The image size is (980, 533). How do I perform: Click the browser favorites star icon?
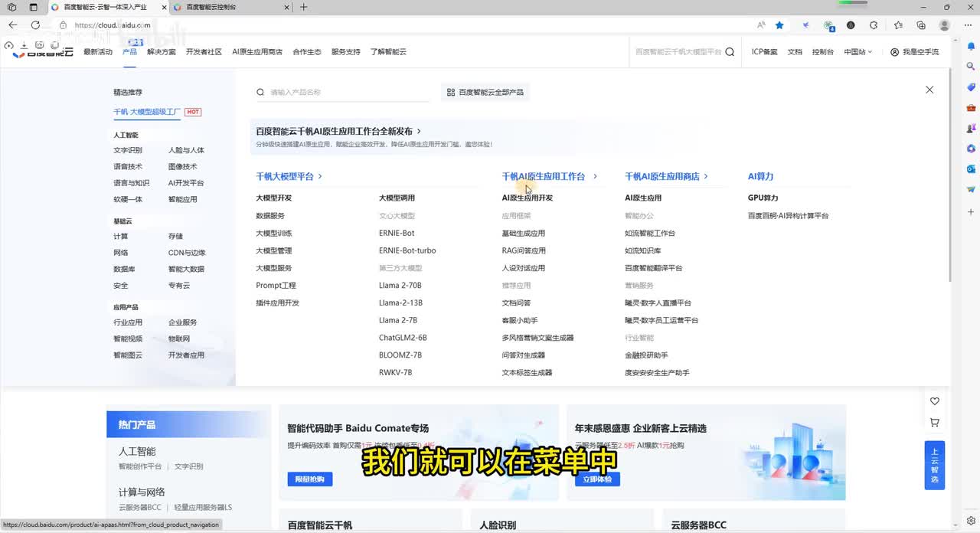pyautogui.click(x=779, y=25)
